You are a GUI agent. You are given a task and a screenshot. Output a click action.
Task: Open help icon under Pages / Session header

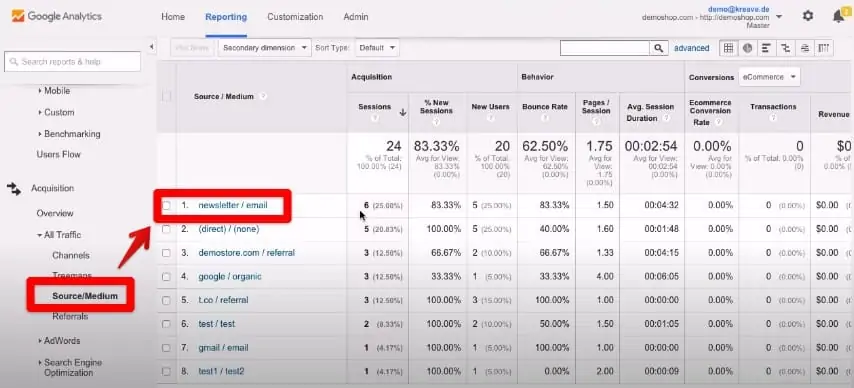click(x=596, y=122)
